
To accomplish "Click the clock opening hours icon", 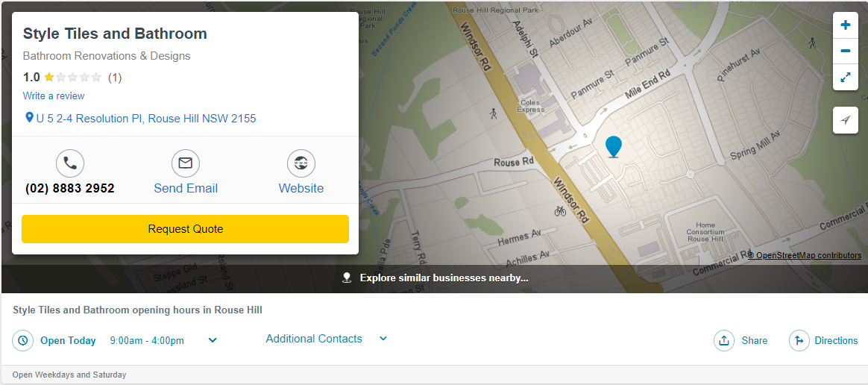I will (22, 340).
